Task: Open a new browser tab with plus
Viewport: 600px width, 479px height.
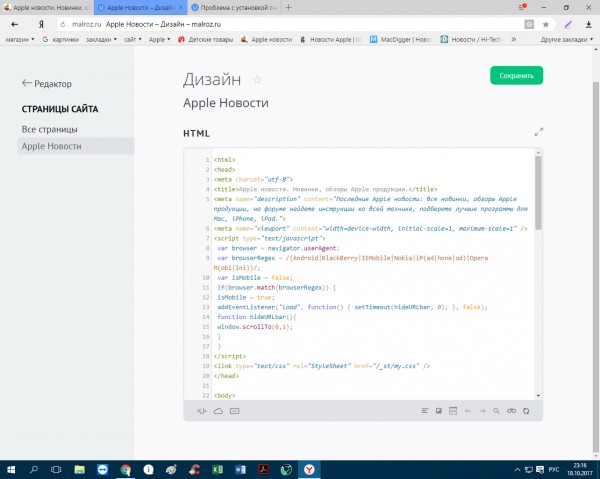Action: point(289,7)
